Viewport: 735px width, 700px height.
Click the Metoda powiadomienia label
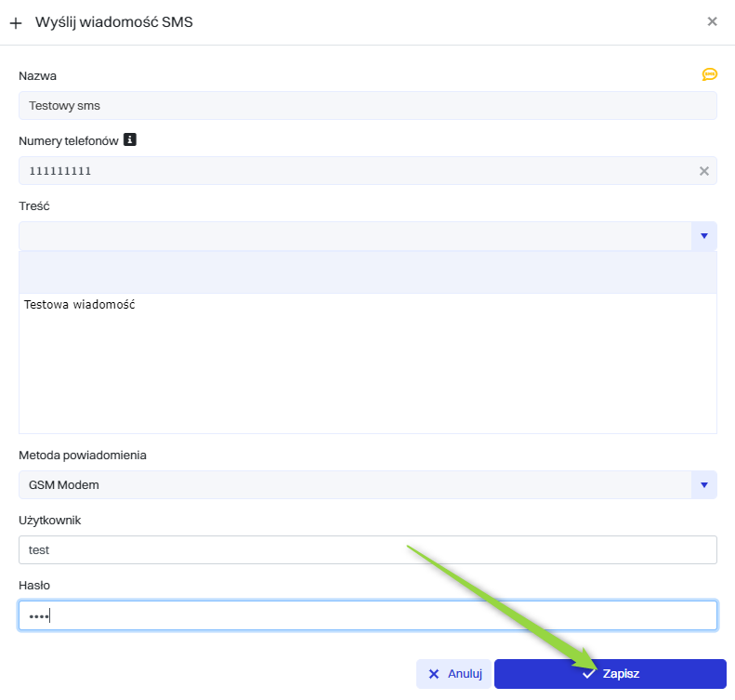pos(83,456)
